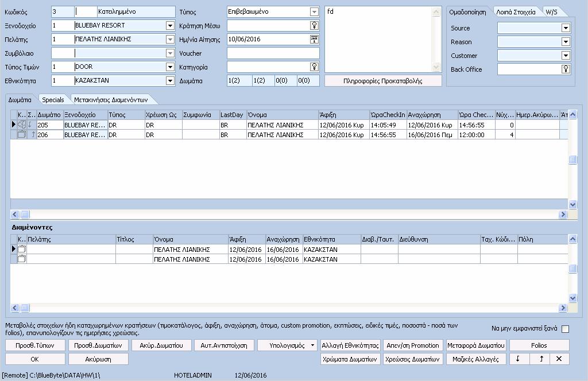The height and width of the screenshot is (381, 588).
Task: Open the Μετακινήσεις Διαμενόντων tab
Action: [111, 100]
